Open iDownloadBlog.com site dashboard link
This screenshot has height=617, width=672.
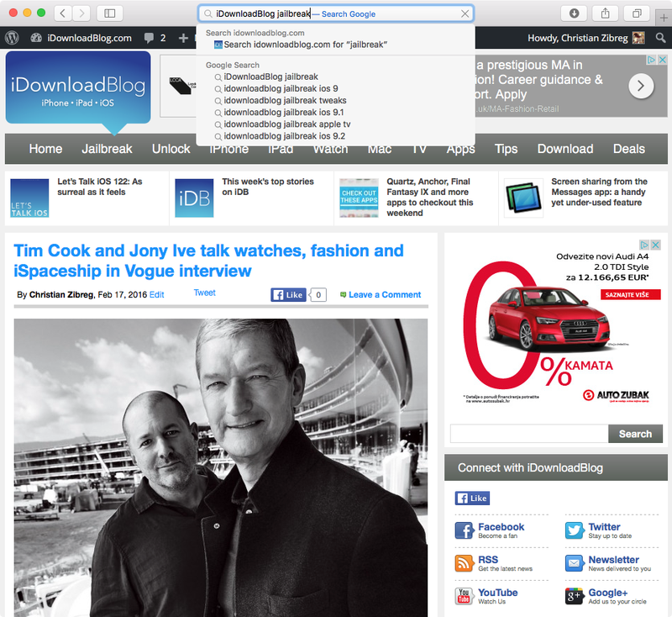[81, 38]
